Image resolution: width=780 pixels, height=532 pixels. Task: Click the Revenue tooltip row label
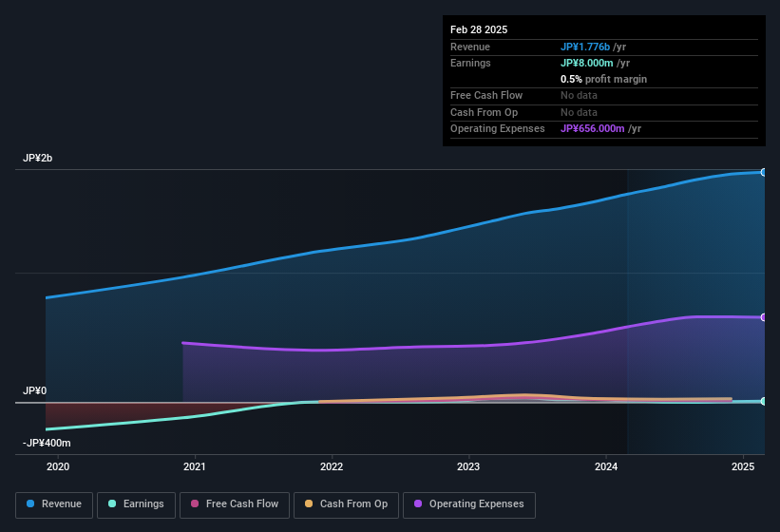470,47
